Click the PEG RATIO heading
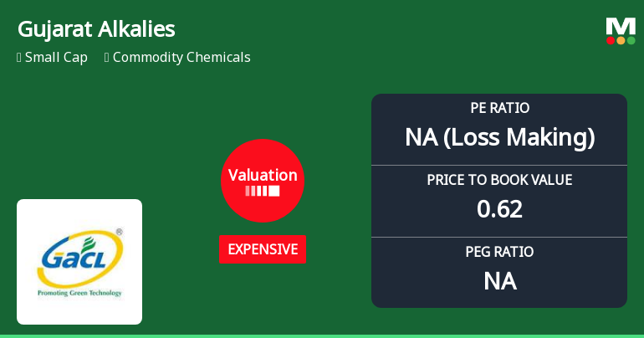 (x=499, y=252)
